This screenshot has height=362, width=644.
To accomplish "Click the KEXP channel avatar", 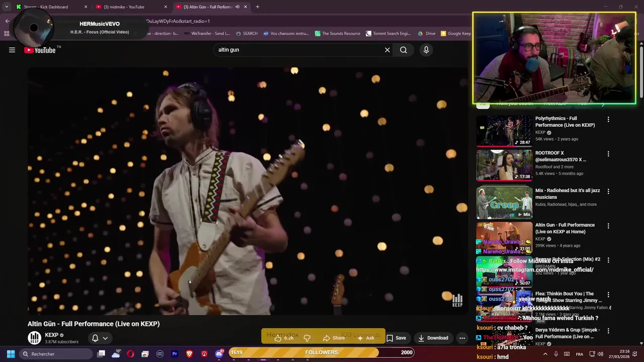I will (x=34, y=338).
